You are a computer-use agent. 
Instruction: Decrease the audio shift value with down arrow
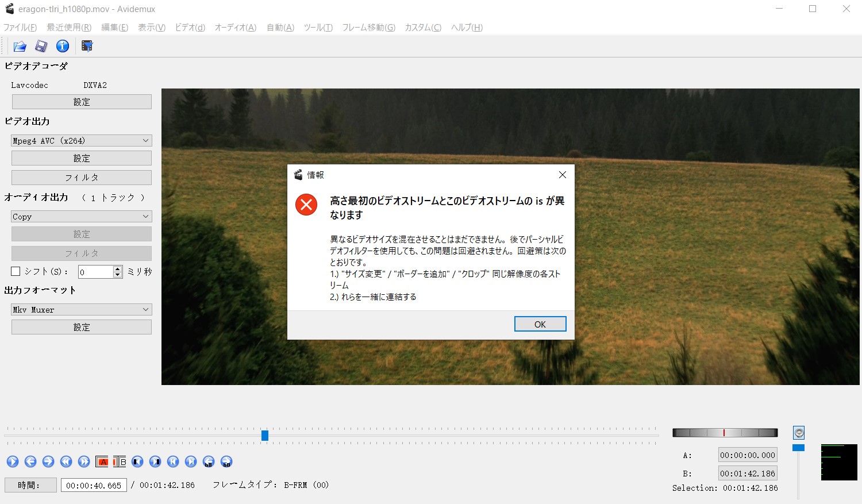pos(118,275)
